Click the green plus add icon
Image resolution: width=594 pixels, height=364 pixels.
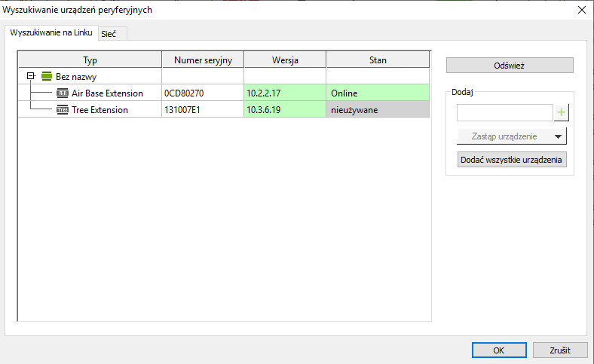tap(562, 113)
